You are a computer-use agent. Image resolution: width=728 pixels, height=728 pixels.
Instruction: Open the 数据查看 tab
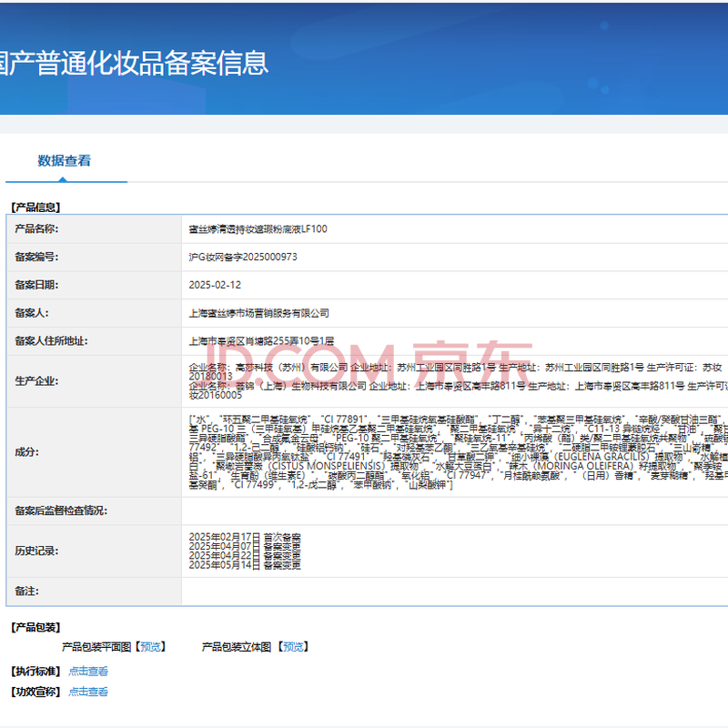pos(64,161)
